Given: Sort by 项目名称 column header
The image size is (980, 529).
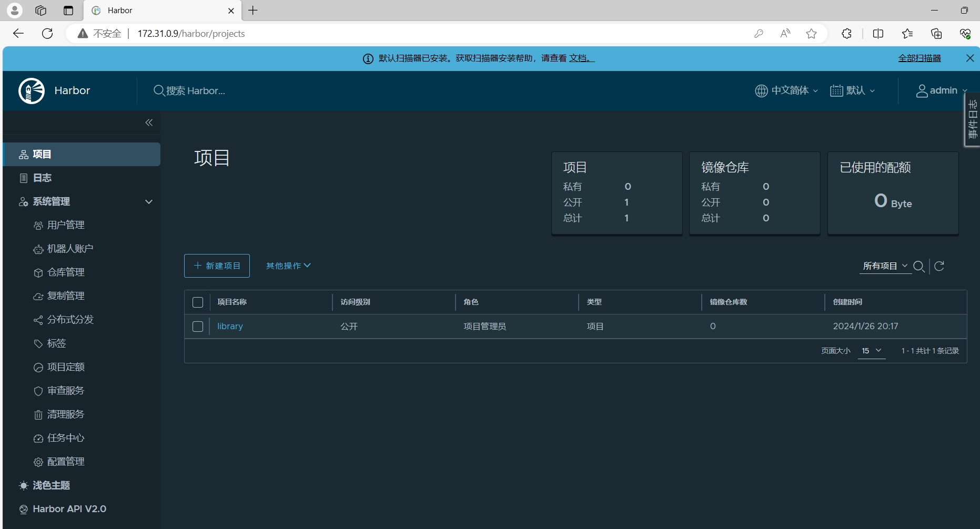Looking at the screenshot, I should tap(232, 302).
